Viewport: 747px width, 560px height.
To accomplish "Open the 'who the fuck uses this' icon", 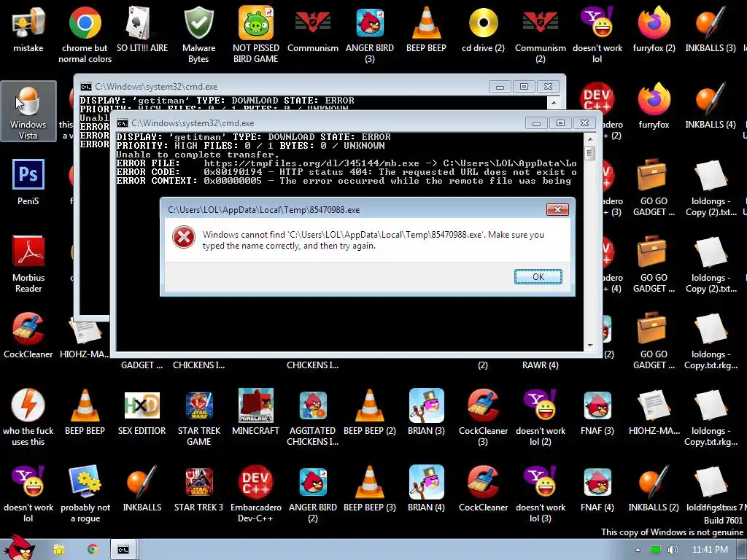I will coord(28,417).
